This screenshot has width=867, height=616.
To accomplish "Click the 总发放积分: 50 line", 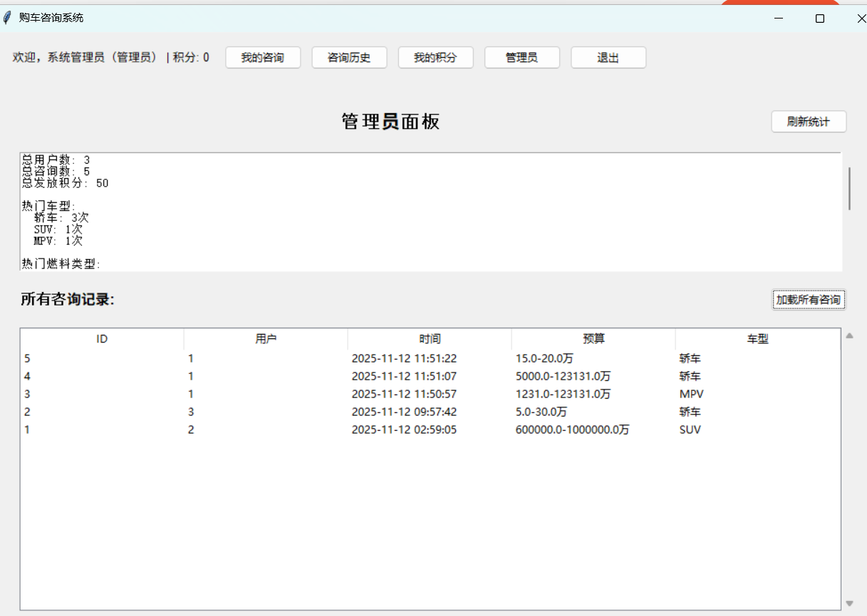I will coord(65,183).
